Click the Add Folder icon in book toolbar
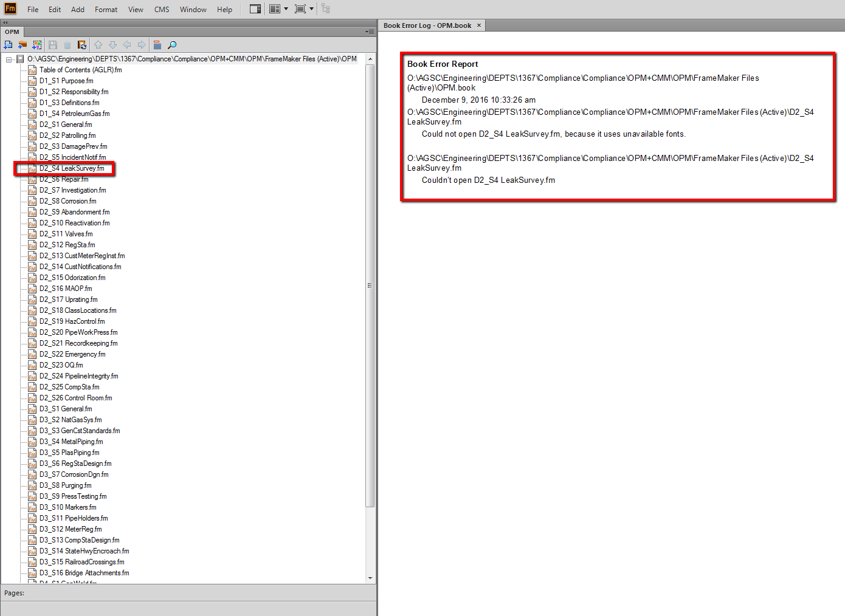 point(22,45)
